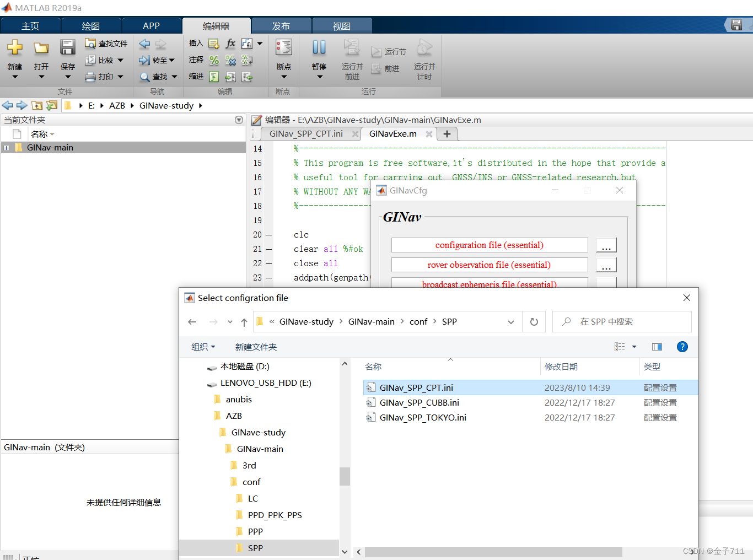The width and height of the screenshot is (753, 560).
Task: Click Go To (转至) toolbar item
Action: click(157, 60)
